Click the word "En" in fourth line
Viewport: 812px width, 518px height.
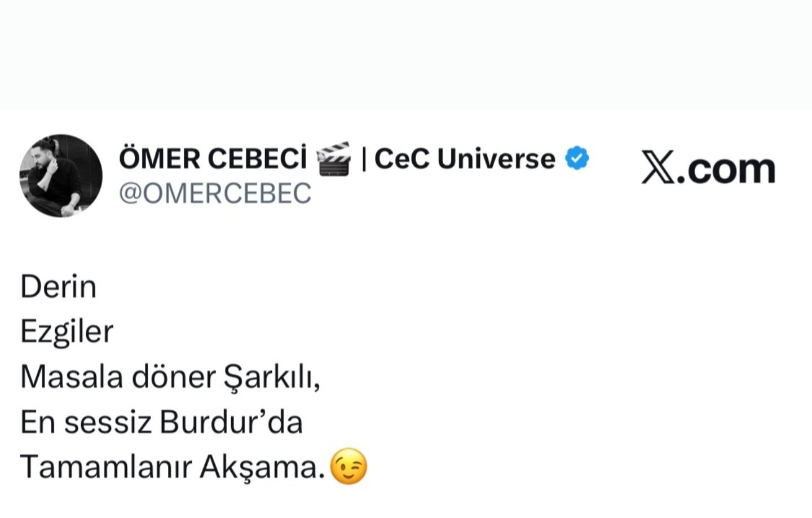pos(37,422)
